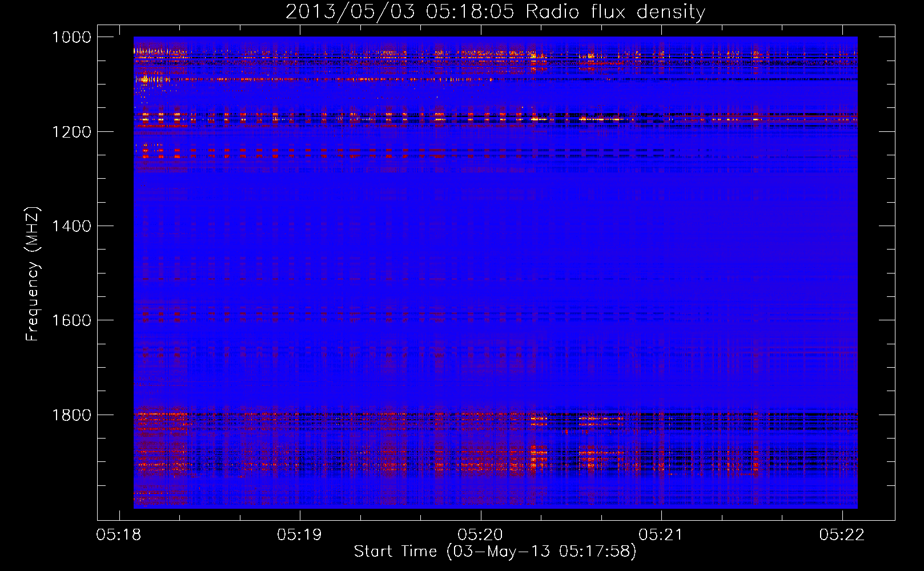The image size is (924, 571).
Task: Click the 1600 frequency tick label
Action: click(71, 320)
